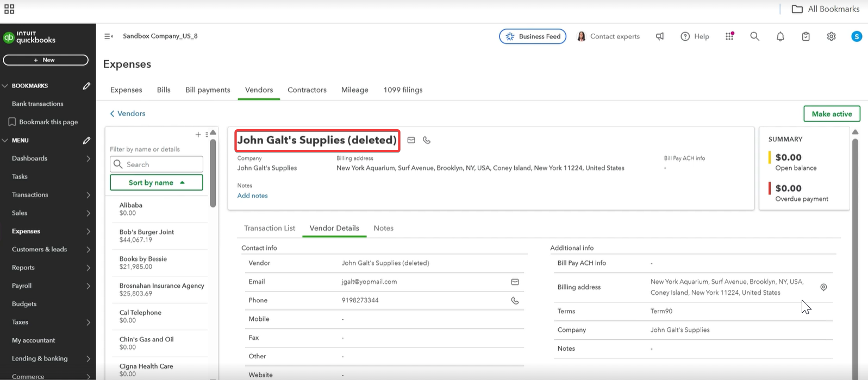
Task: Open the notifications bell
Action: pyautogui.click(x=780, y=36)
